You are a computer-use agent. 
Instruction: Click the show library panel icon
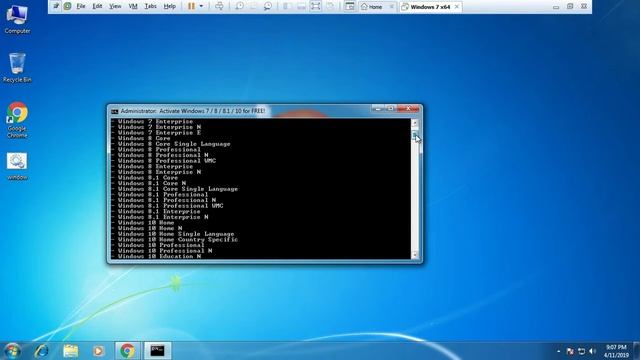click(287, 6)
